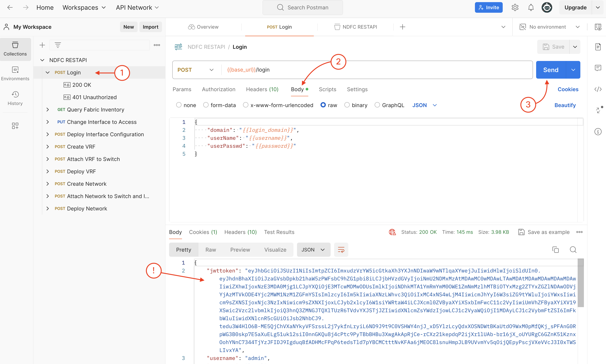Copy response body with copy icon
This screenshot has height=364, width=606.
coord(555,250)
